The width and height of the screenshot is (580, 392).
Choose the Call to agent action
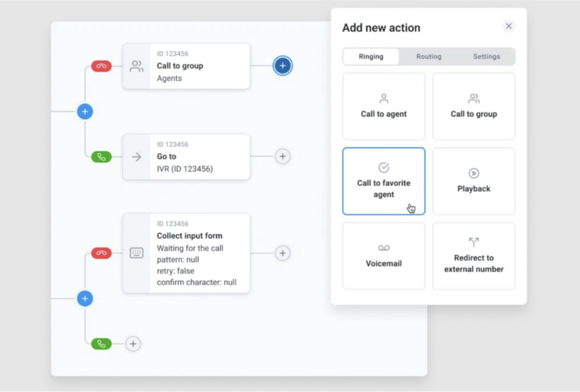[383, 106]
